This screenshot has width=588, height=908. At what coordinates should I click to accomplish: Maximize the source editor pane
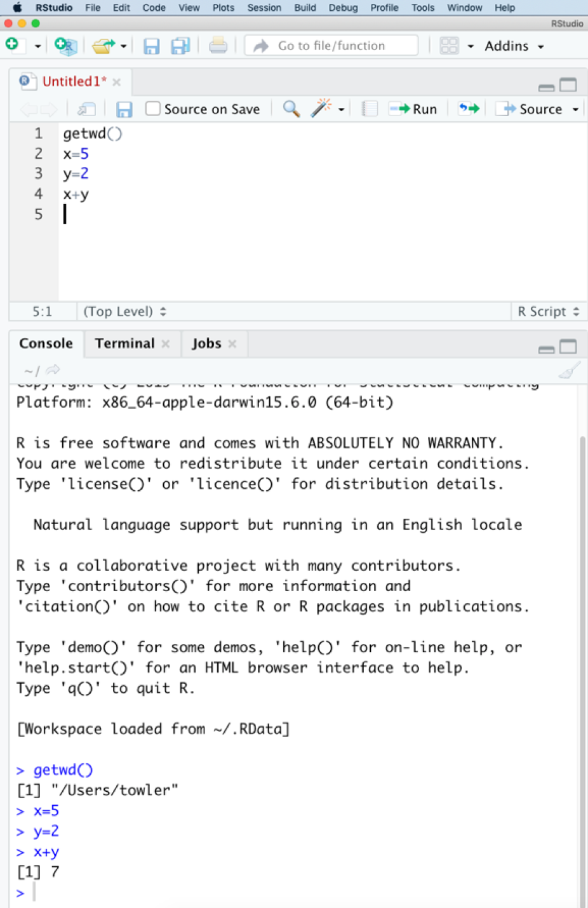[568, 85]
